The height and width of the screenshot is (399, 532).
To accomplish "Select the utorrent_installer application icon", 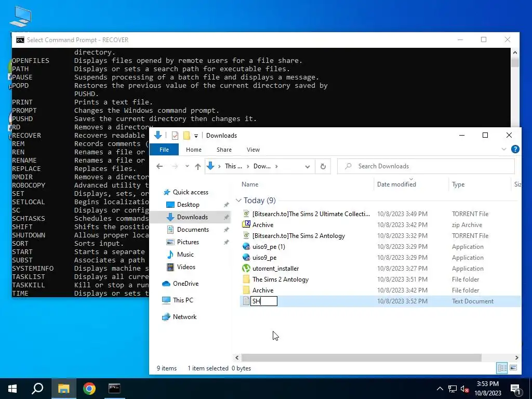I will click(246, 269).
